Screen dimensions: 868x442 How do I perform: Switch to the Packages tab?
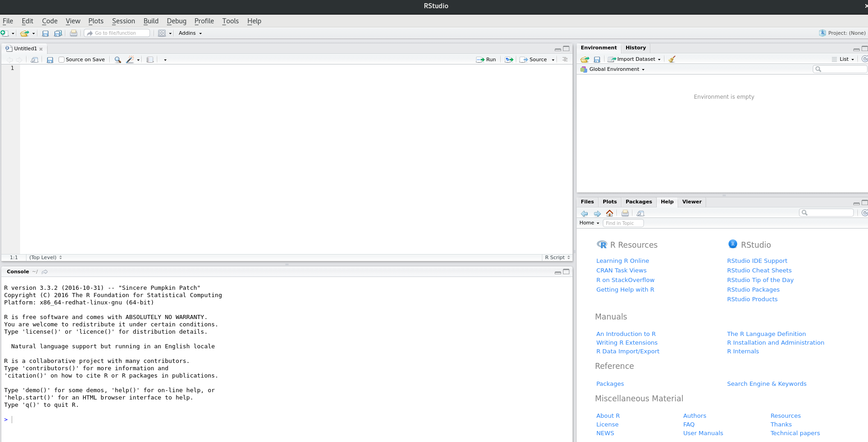point(639,202)
